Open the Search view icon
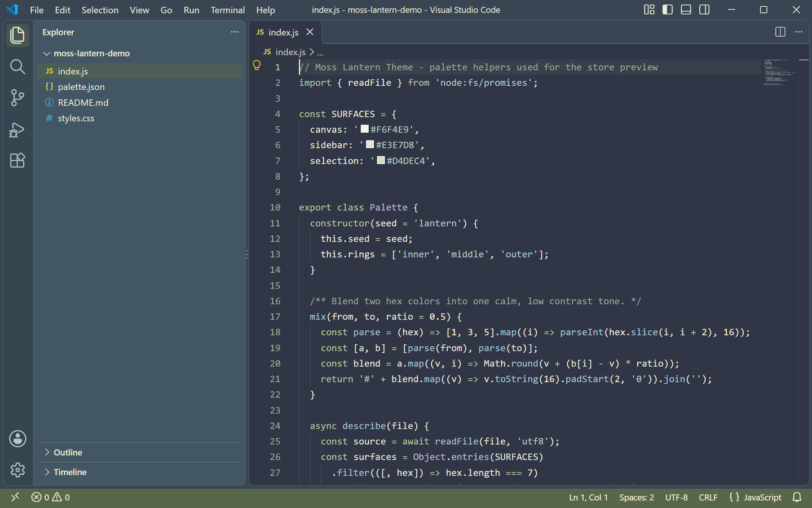This screenshot has width=812, height=508. pyautogui.click(x=17, y=67)
